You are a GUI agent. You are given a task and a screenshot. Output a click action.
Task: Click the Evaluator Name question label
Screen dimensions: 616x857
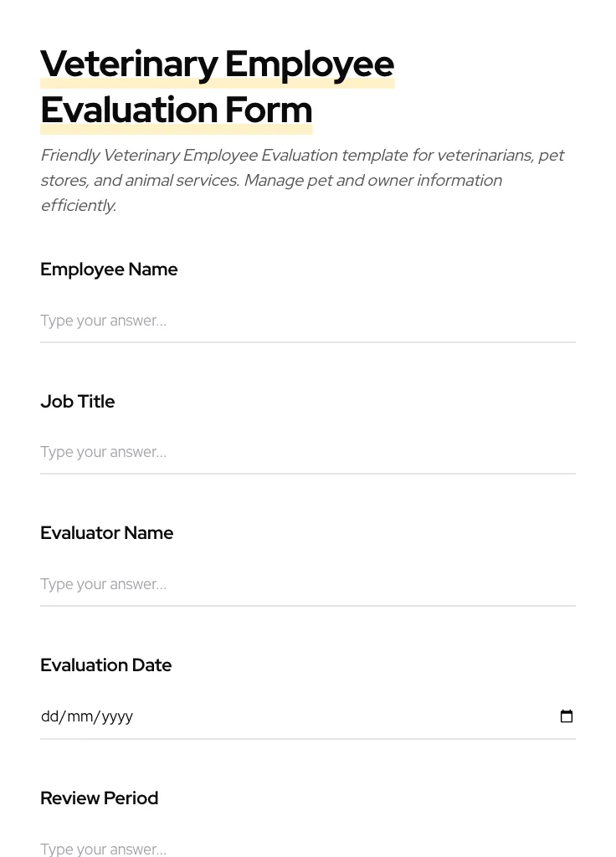pyautogui.click(x=106, y=533)
